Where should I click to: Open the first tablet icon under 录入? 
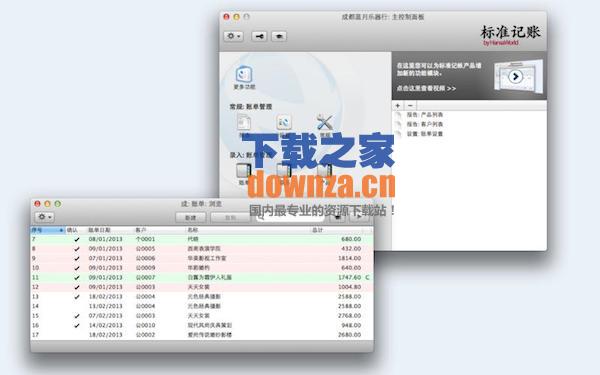click(243, 171)
